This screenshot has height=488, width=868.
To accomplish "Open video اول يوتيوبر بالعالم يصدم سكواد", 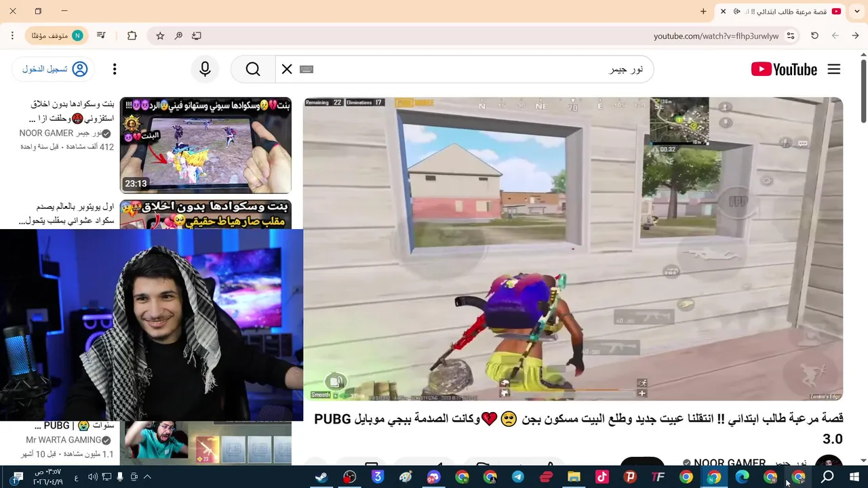I will tap(66, 213).
